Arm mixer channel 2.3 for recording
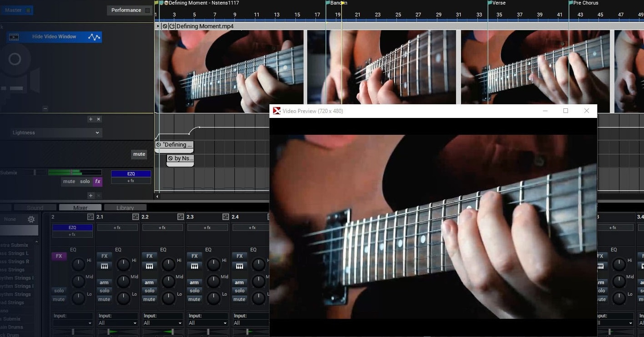This screenshot has width=644, height=337. 194,282
